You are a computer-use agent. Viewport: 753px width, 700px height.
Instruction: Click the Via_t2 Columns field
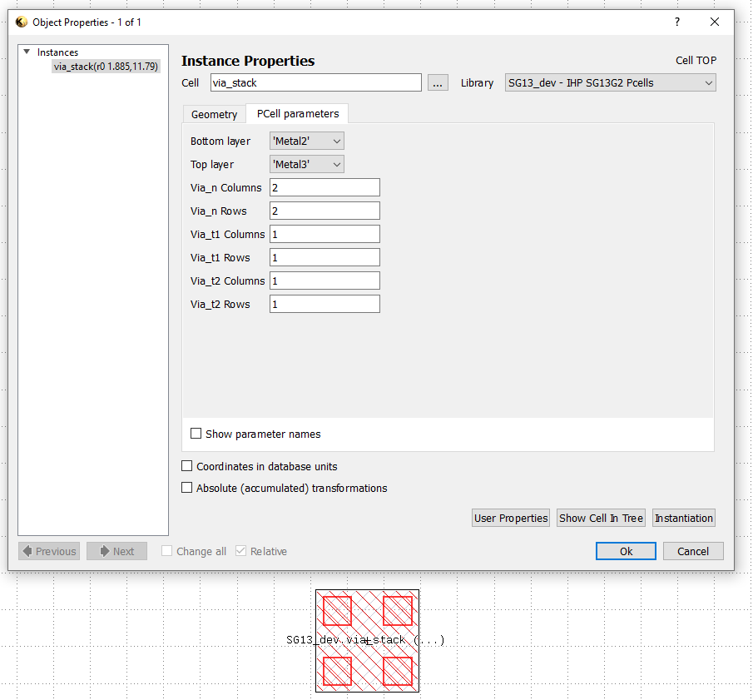pyautogui.click(x=324, y=280)
